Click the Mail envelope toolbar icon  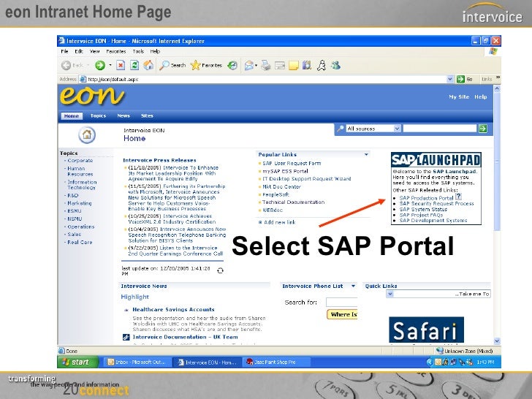pyautogui.click(x=249, y=65)
